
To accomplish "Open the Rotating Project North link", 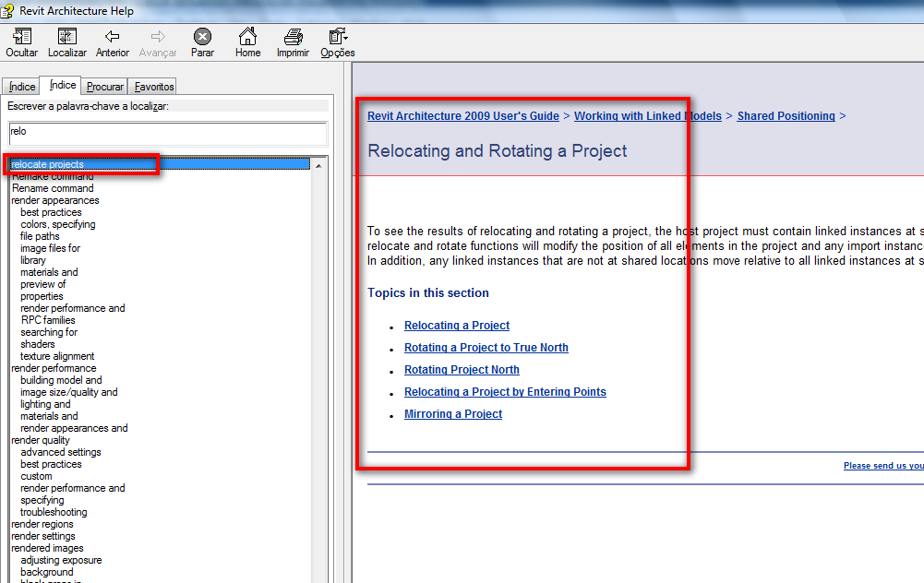I will [x=462, y=370].
